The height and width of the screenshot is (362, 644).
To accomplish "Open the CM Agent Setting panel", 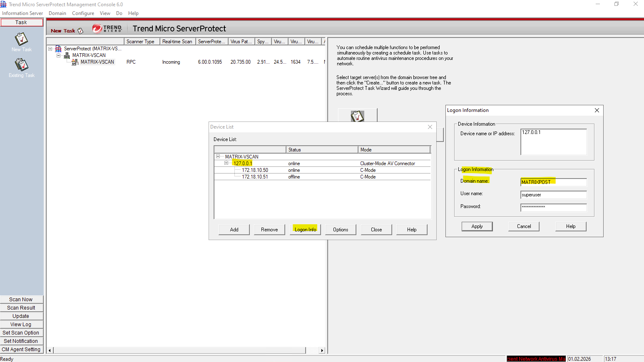I will tap(21, 350).
